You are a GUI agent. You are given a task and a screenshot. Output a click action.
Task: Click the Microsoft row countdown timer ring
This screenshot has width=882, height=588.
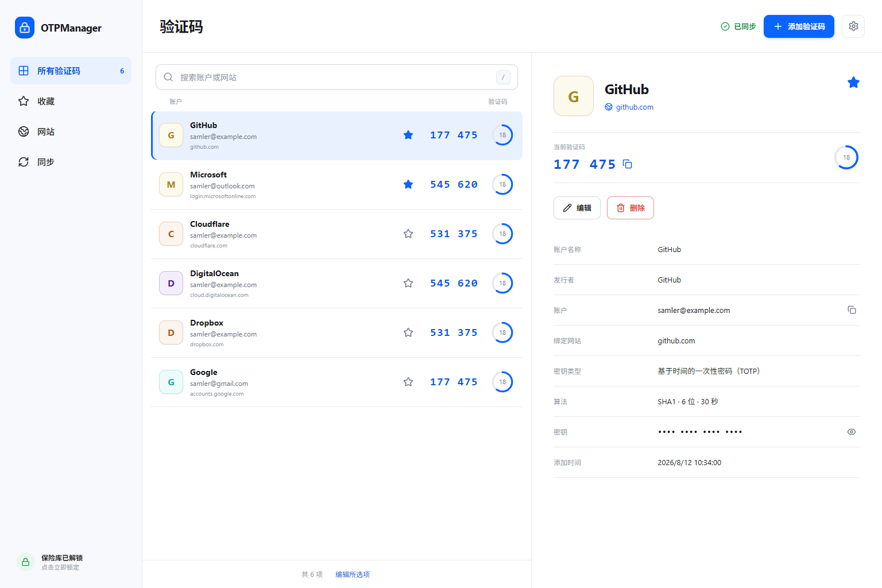(502, 184)
